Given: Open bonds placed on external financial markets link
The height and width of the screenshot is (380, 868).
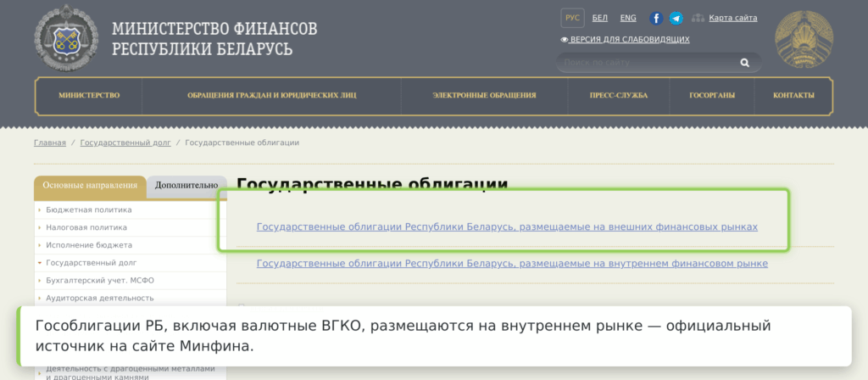Looking at the screenshot, I should [507, 227].
